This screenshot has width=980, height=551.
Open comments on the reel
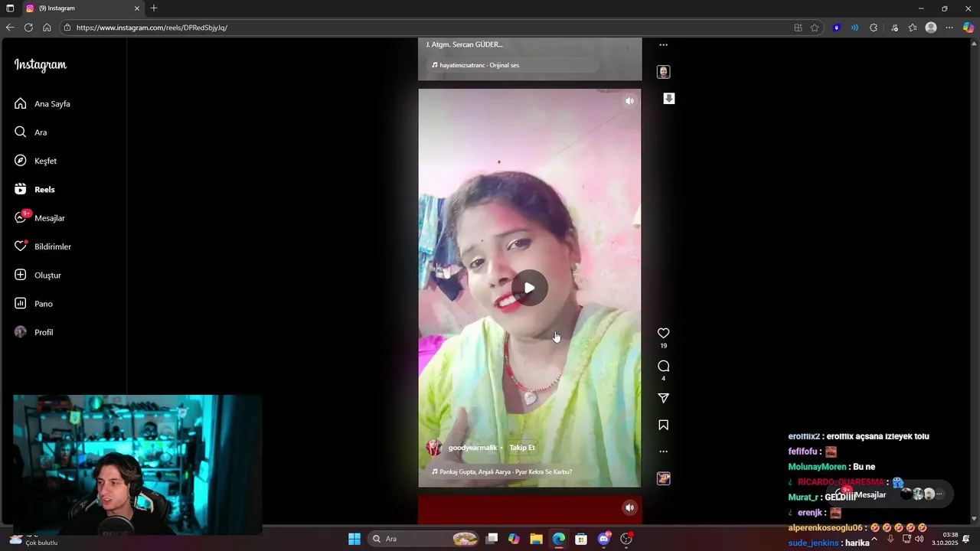664,366
